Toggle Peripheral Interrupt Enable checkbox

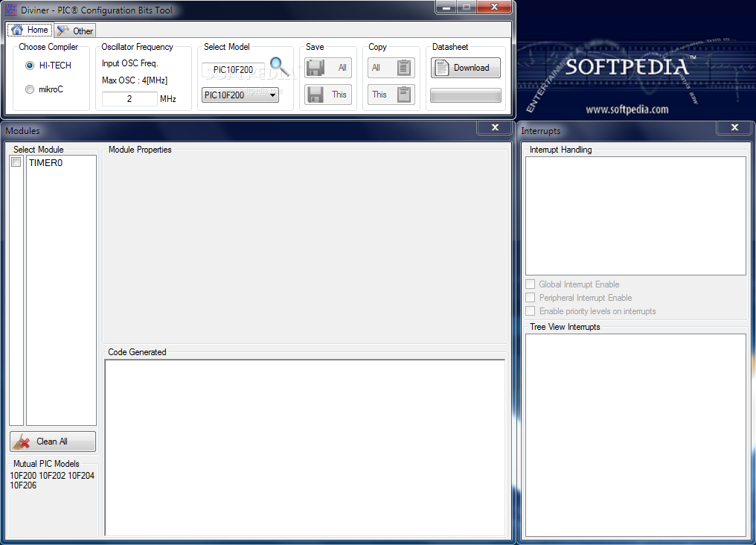531,298
